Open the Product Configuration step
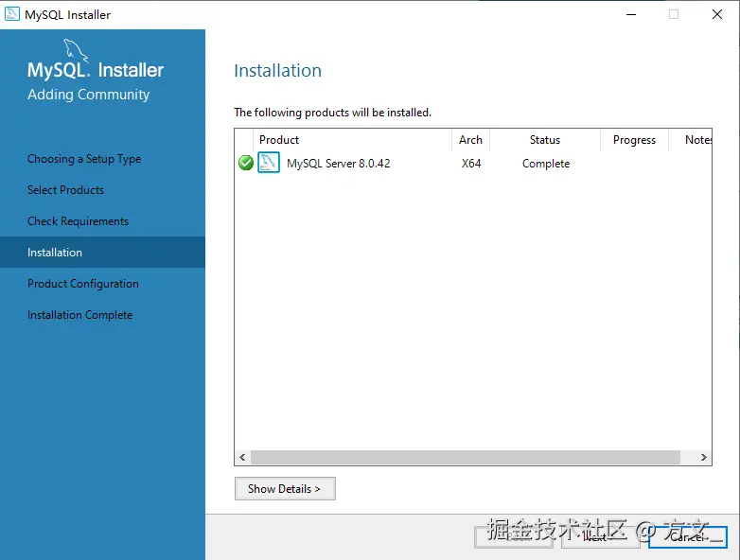This screenshot has width=740, height=560. tap(83, 284)
